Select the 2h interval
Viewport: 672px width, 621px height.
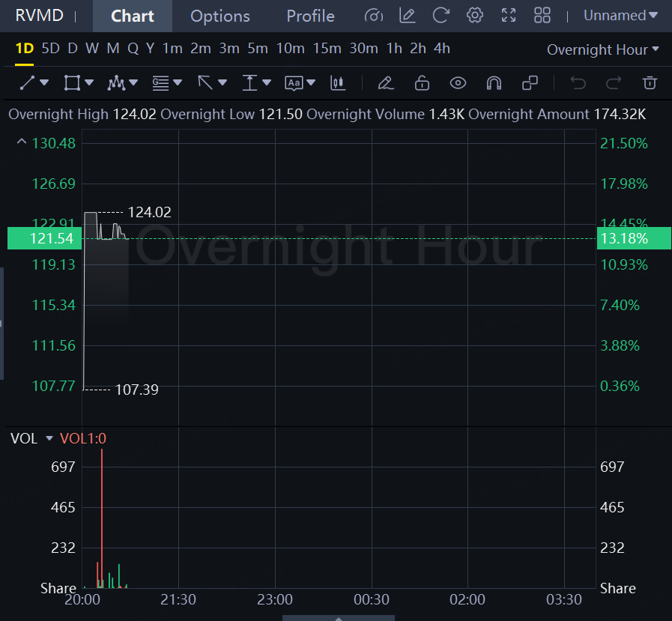pos(418,49)
